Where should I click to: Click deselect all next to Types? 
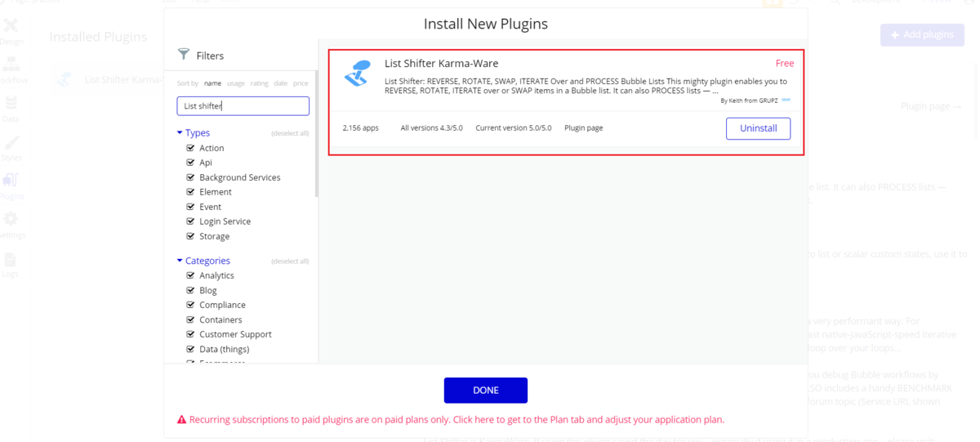tap(290, 133)
